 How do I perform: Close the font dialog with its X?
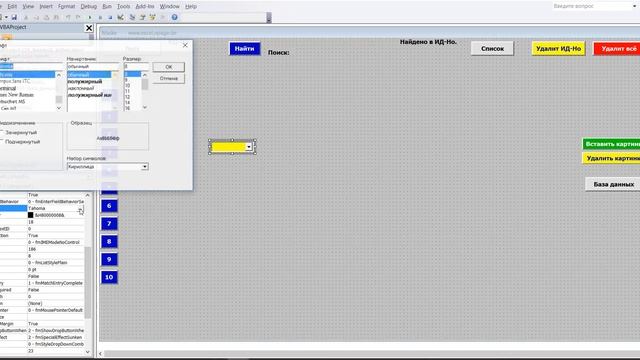click(185, 45)
